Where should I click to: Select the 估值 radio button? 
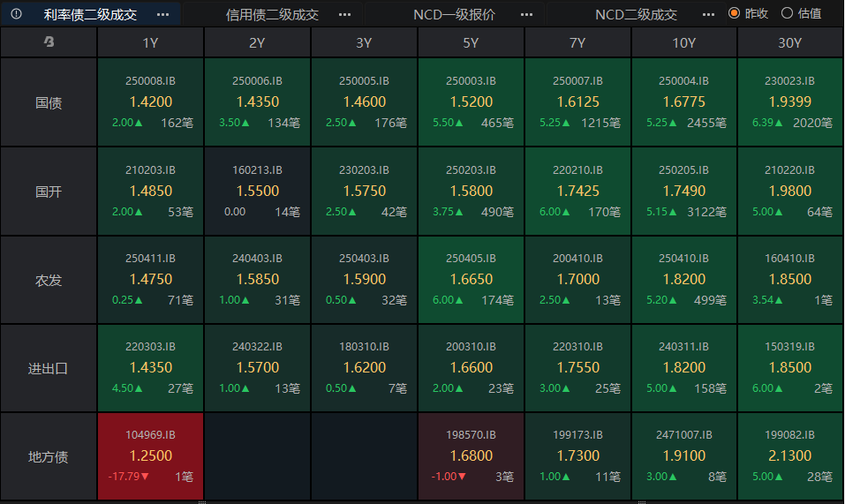787,13
